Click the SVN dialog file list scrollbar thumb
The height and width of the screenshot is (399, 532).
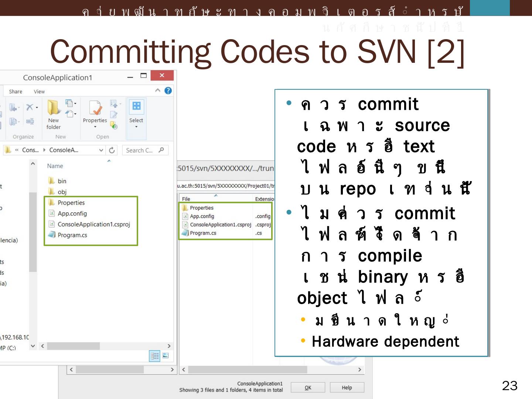[248, 369]
